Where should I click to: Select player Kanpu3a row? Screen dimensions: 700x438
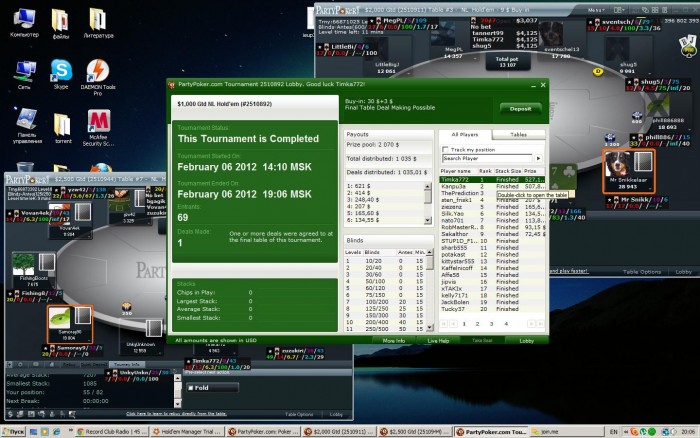[492, 186]
